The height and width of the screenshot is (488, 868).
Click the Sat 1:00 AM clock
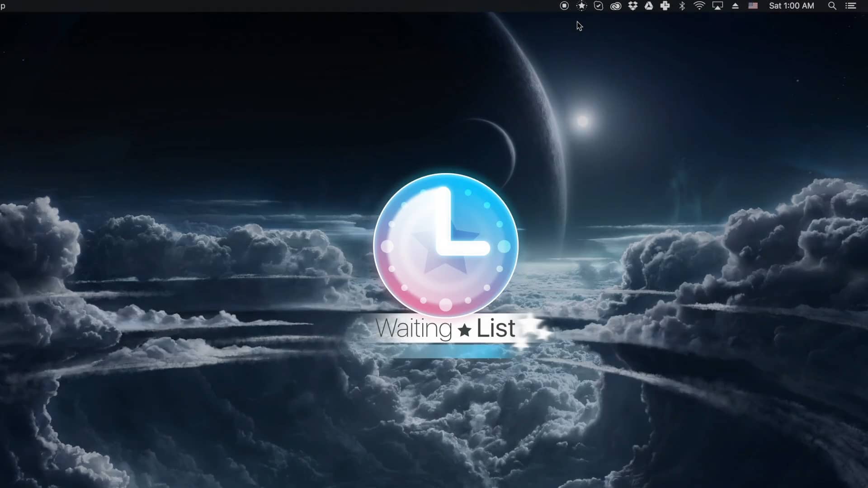[x=792, y=6]
